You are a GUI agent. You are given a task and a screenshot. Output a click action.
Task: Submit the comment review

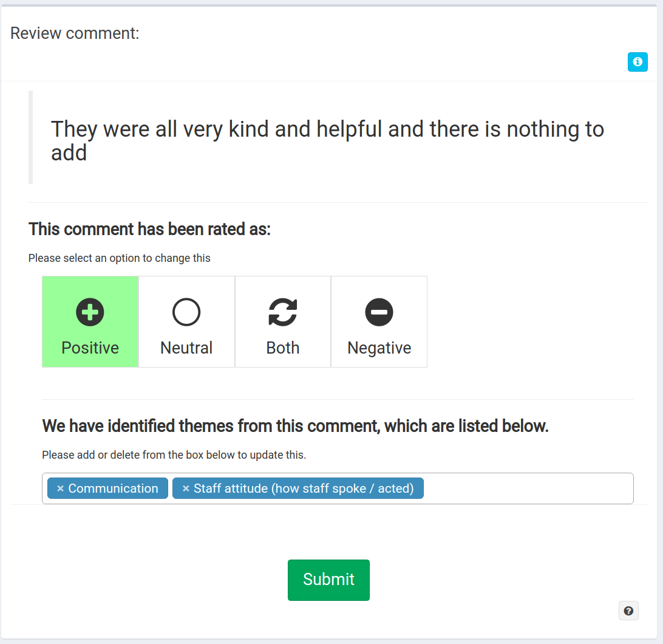pyautogui.click(x=328, y=580)
